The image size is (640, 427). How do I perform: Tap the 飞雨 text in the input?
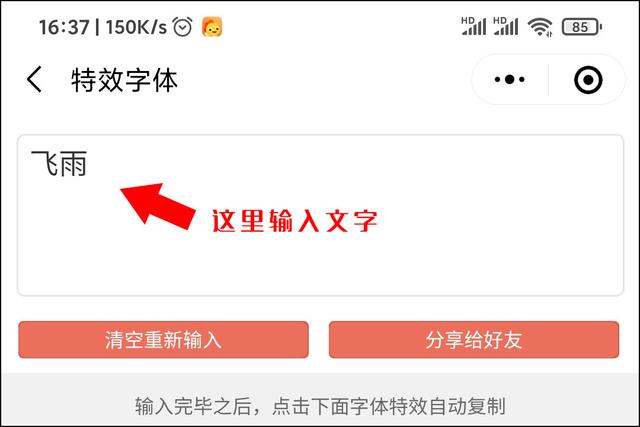tap(59, 163)
